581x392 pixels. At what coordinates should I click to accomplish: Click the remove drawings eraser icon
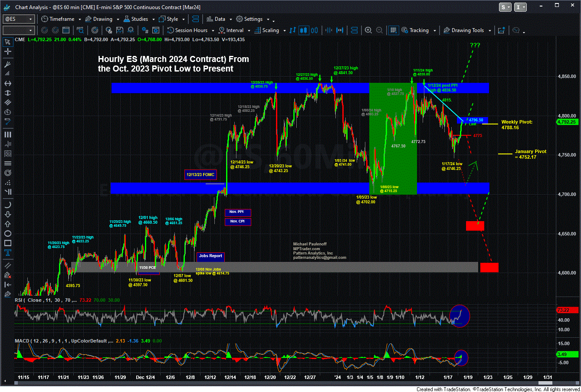click(x=7, y=274)
